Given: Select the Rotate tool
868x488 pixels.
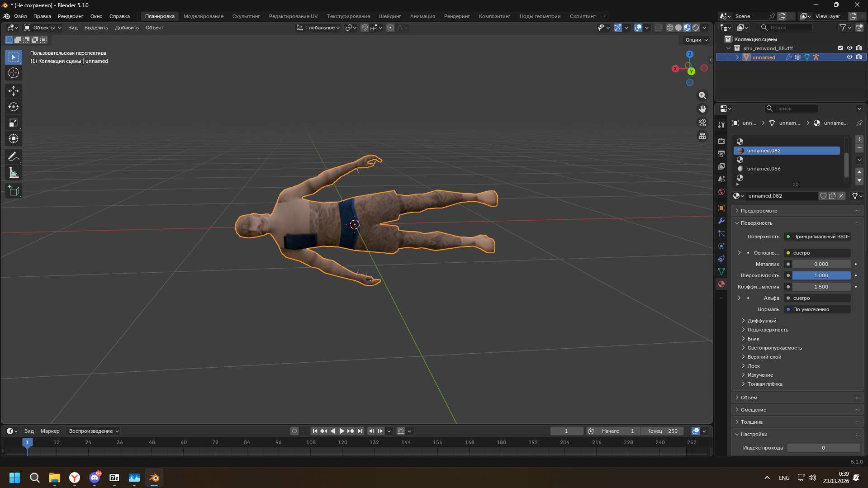Looking at the screenshot, I should (x=14, y=107).
